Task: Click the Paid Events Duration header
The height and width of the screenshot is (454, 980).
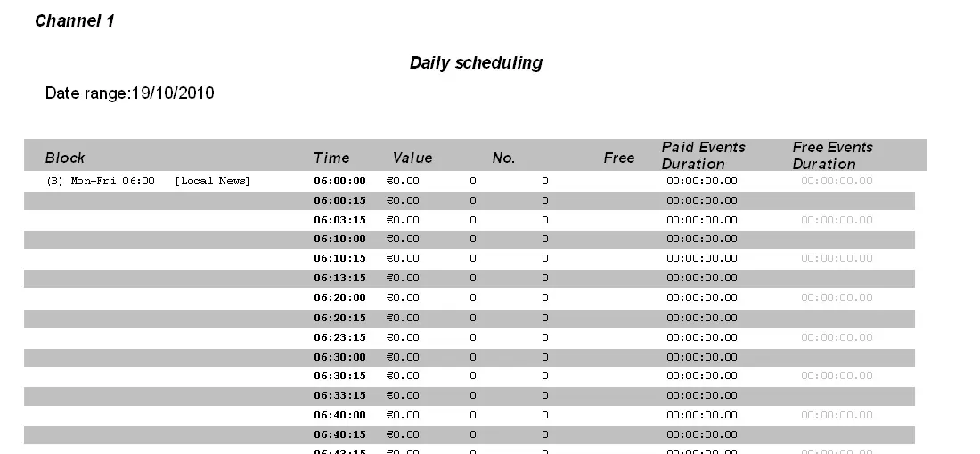Action: [703, 155]
